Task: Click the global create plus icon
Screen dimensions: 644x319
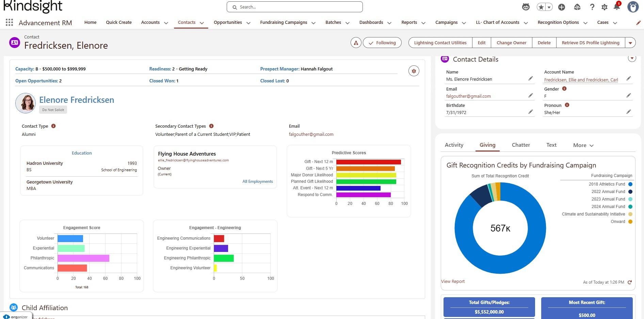Action: coord(562,7)
